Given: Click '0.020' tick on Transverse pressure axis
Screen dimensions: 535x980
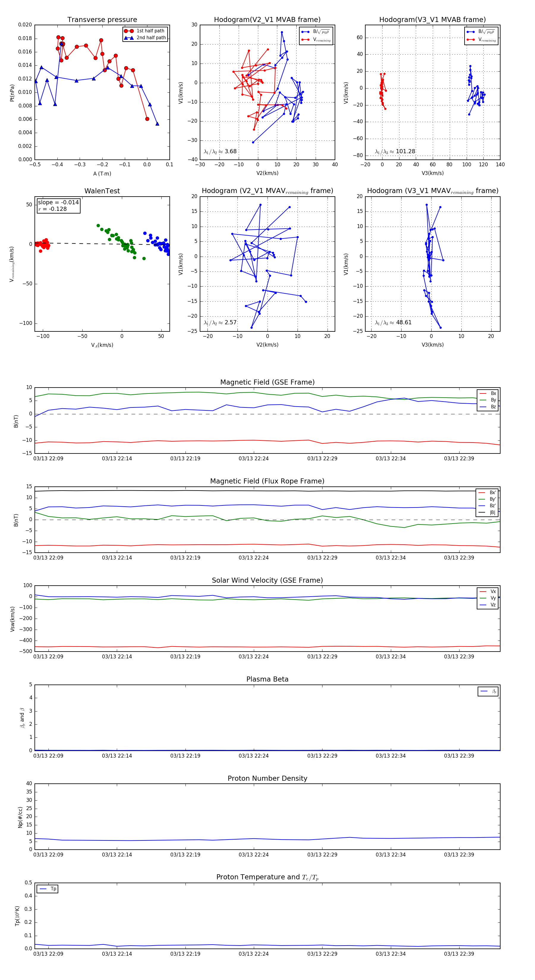Looking at the screenshot, I should coord(25,25).
